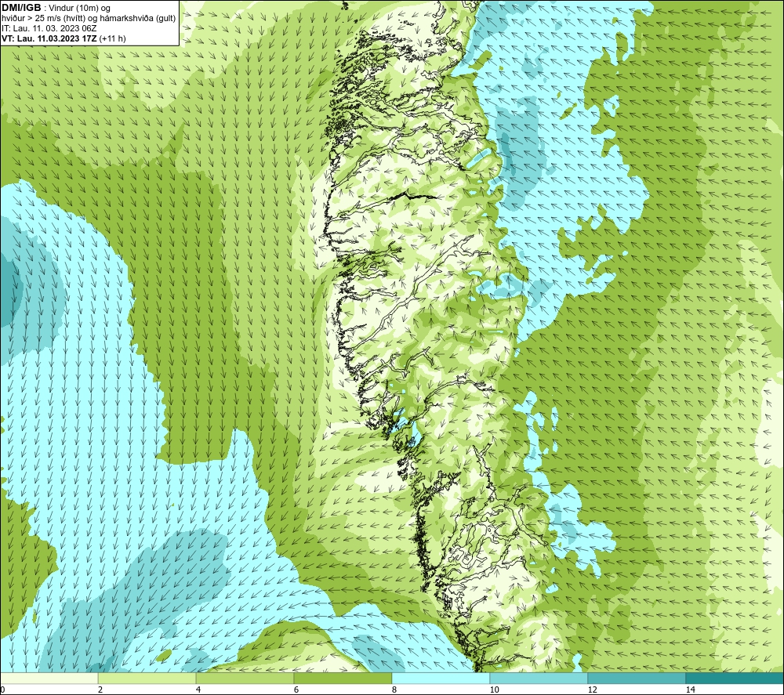Viewport: 784px width, 695px height.
Task: Click the '8' label on the wind scale
Action: coord(394,690)
